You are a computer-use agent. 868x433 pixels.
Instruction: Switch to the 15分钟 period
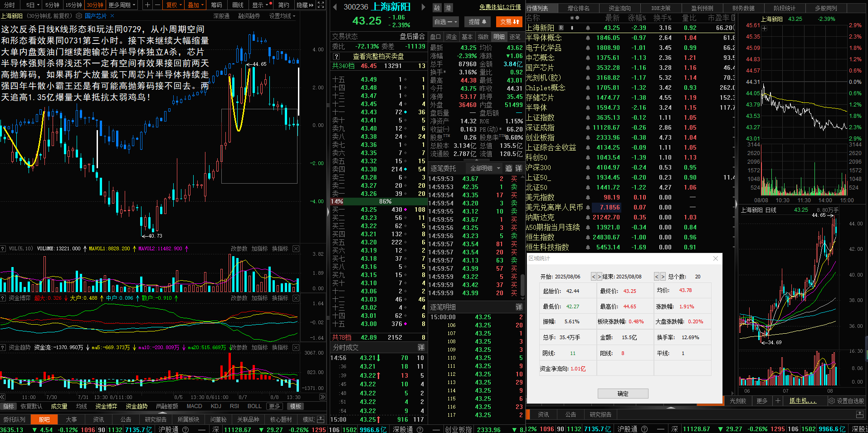[x=73, y=5]
